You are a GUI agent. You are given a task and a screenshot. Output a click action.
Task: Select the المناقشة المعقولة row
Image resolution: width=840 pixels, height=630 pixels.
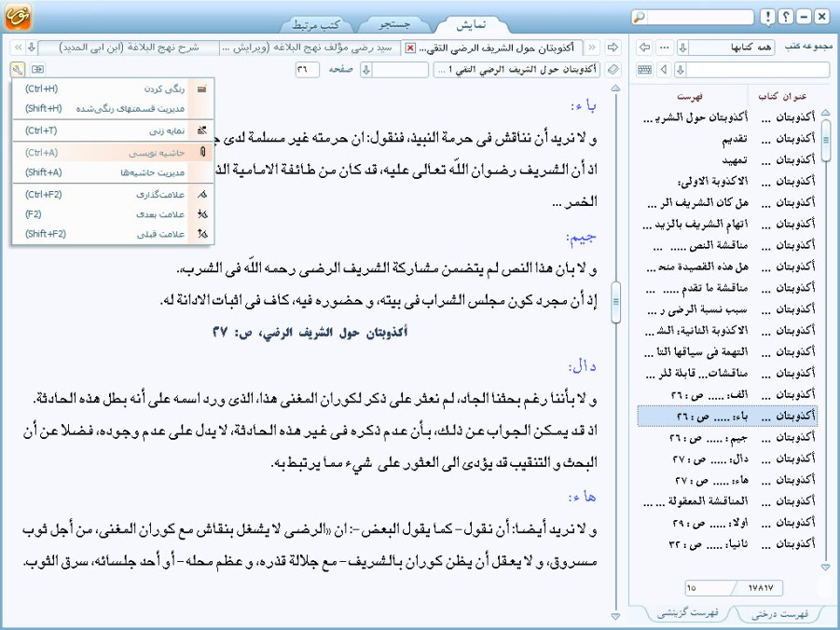[x=727, y=501]
